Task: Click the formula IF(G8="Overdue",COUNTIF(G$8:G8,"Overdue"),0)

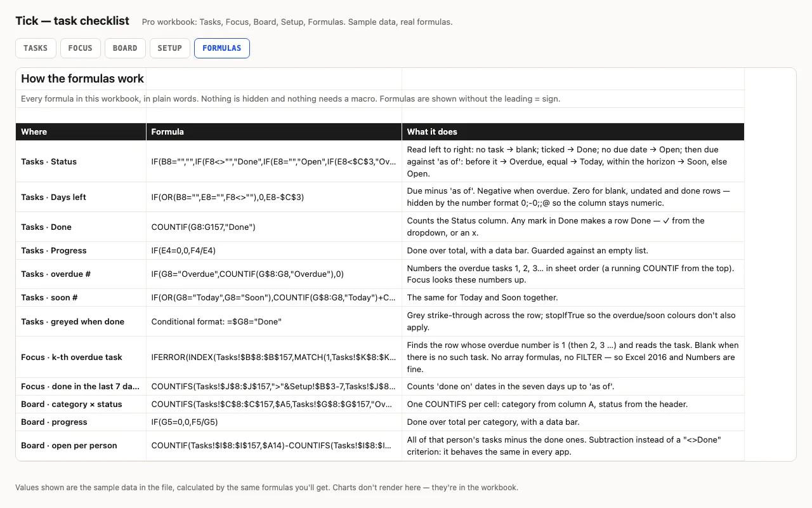Action: pyautogui.click(x=274, y=274)
